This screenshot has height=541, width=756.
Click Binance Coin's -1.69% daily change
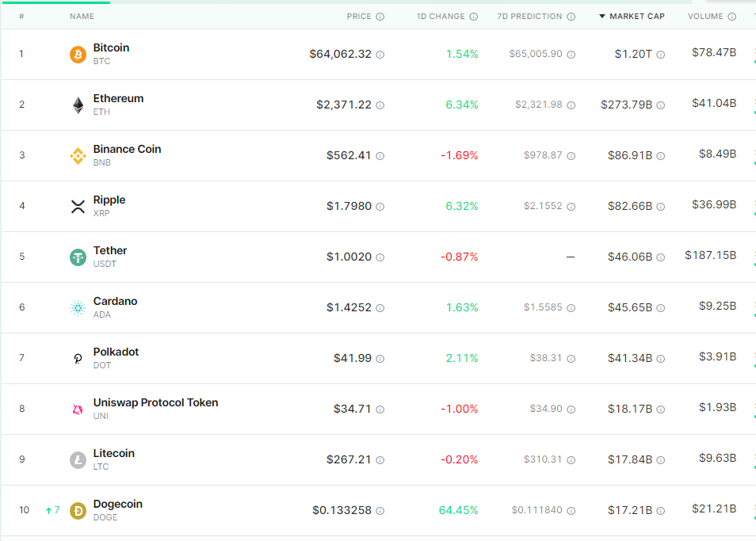[x=460, y=155]
